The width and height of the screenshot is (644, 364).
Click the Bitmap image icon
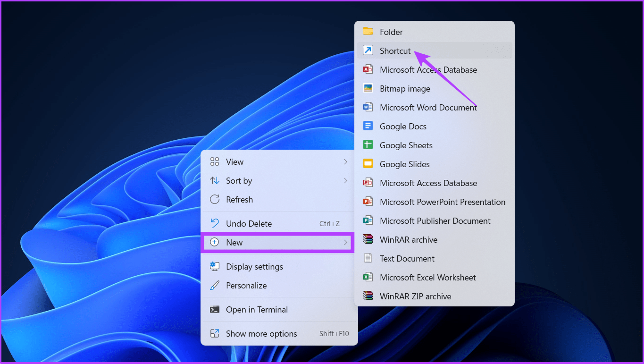point(368,88)
